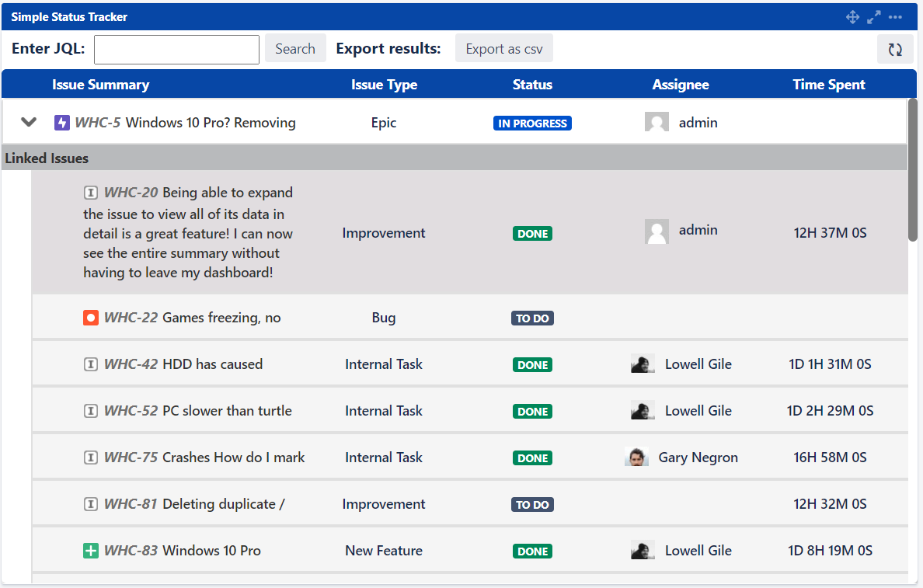Click the WHC-81 improvement icon
Screen dimensions: 923x588
click(91, 504)
